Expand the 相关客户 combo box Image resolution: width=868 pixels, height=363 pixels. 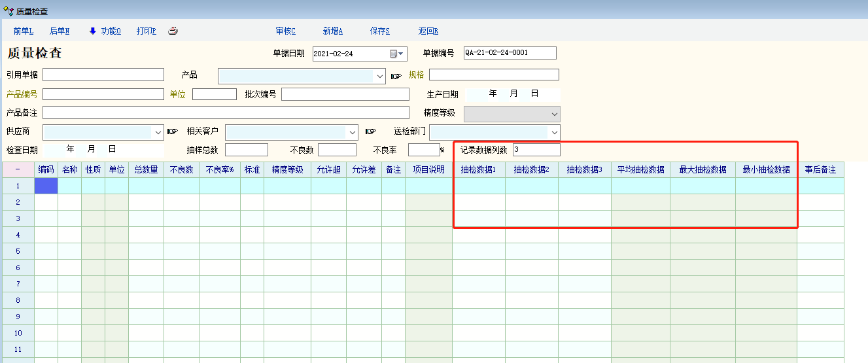tap(353, 132)
